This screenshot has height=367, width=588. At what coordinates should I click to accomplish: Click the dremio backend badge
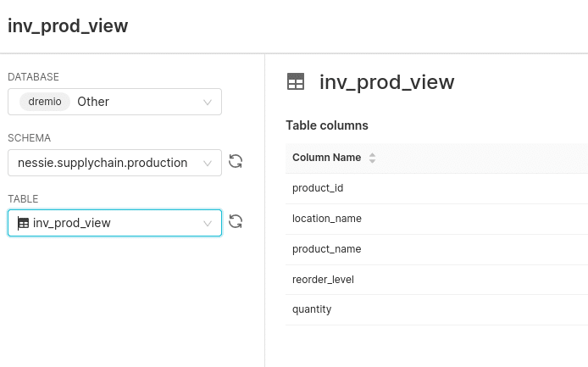[x=45, y=102]
